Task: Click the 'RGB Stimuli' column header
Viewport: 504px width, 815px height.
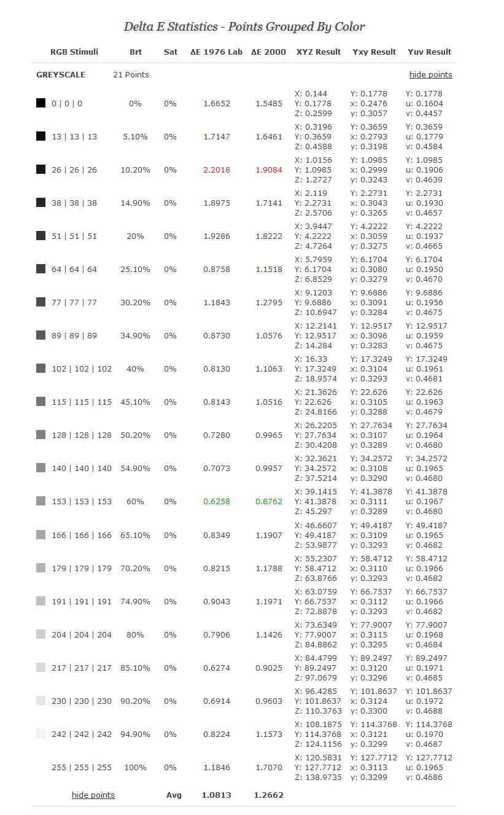Action: (74, 52)
